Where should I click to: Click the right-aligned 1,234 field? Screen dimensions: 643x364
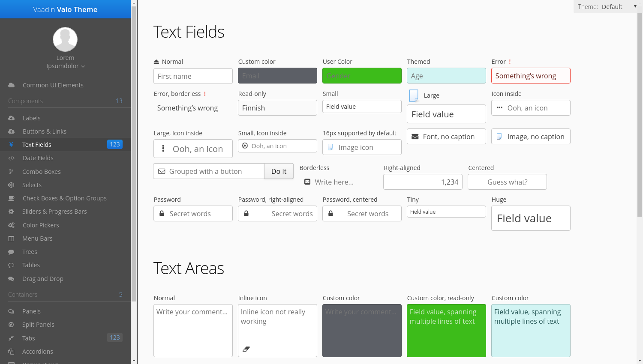coord(423,182)
